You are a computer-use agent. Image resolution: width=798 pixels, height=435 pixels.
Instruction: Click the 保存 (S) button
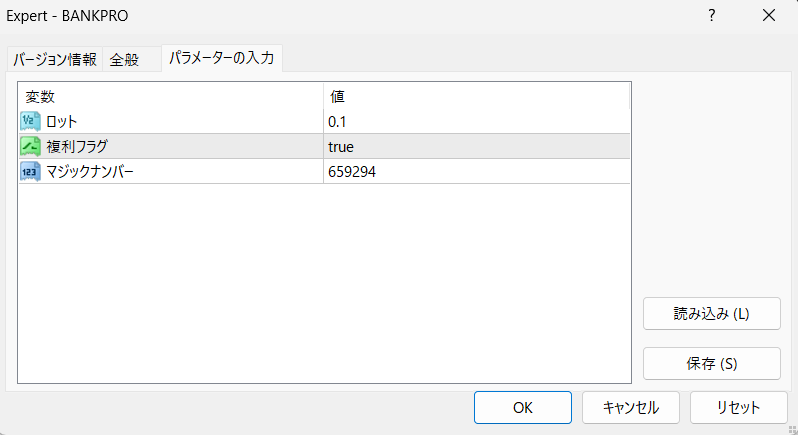coord(711,363)
